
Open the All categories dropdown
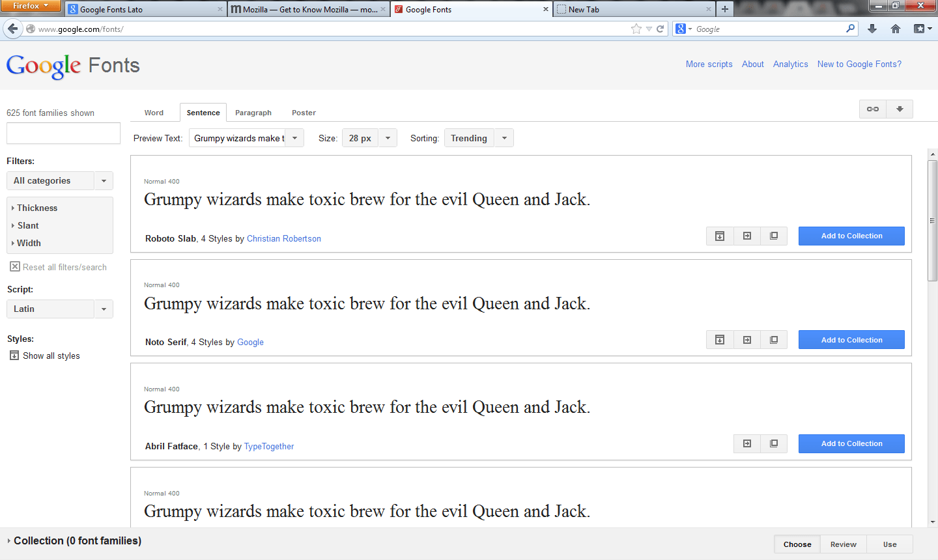60,180
